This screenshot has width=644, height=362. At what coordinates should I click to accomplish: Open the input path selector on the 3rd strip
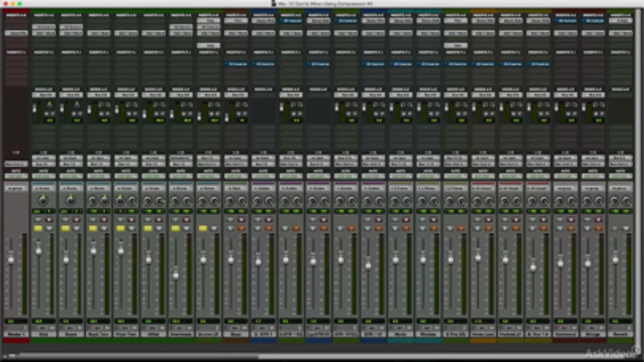point(71,158)
